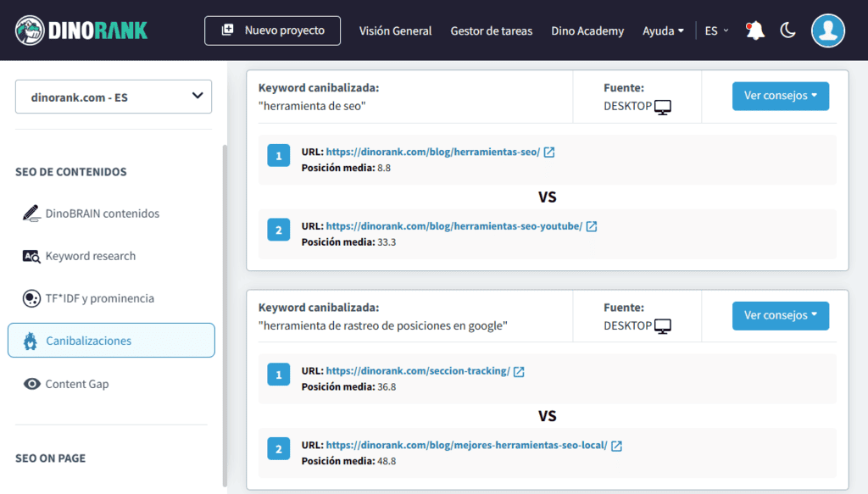Click number 2 badge for mejores-herramientas-seo-local/
868x494 pixels.
tap(278, 448)
